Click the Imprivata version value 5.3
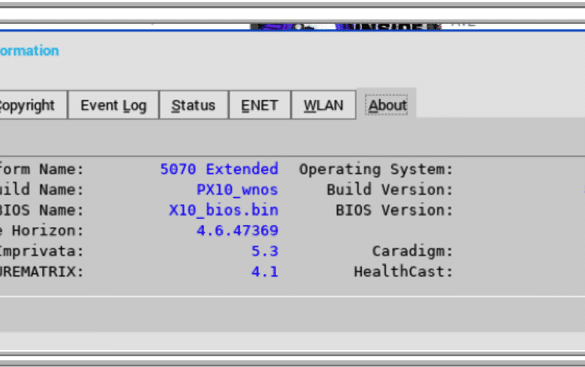The height and width of the screenshot is (367, 585). click(265, 251)
